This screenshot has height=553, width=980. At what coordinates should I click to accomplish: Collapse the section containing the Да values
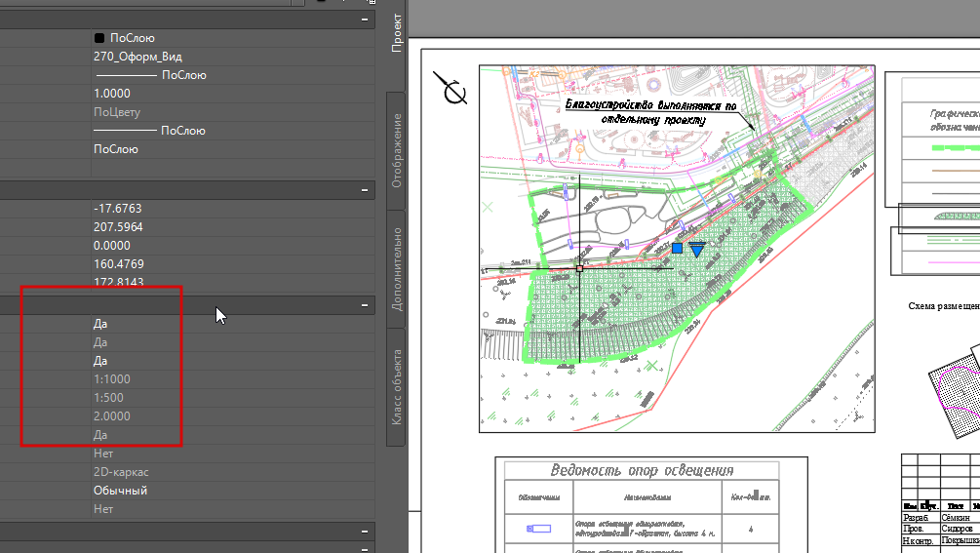(x=365, y=305)
